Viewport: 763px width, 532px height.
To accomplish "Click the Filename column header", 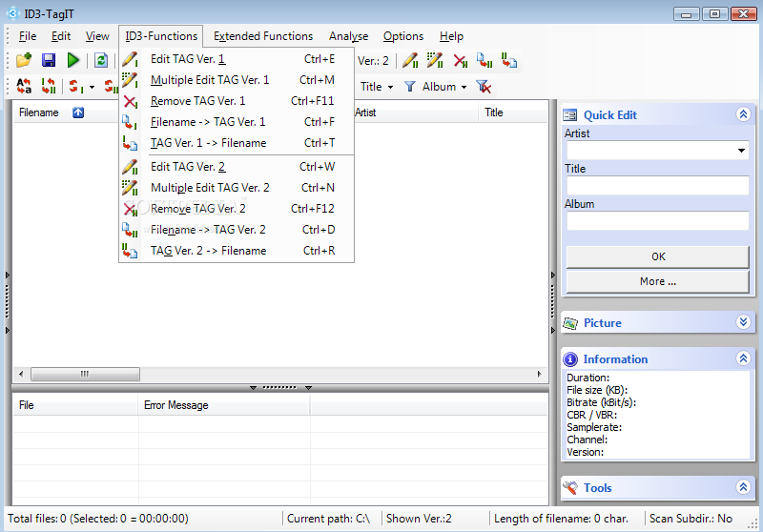I will (39, 113).
